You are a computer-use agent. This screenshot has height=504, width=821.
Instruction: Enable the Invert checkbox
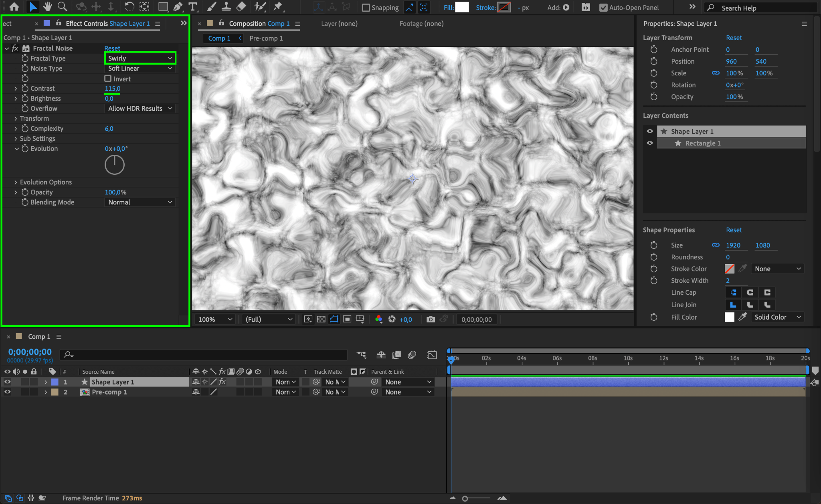108,79
